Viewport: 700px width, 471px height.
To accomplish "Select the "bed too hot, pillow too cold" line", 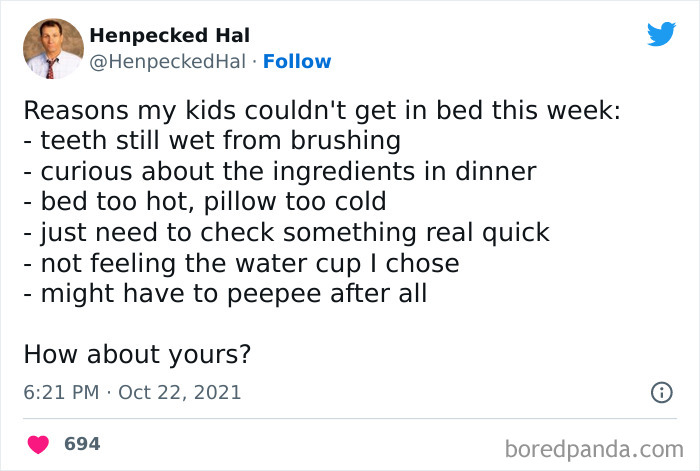I will pos(204,202).
